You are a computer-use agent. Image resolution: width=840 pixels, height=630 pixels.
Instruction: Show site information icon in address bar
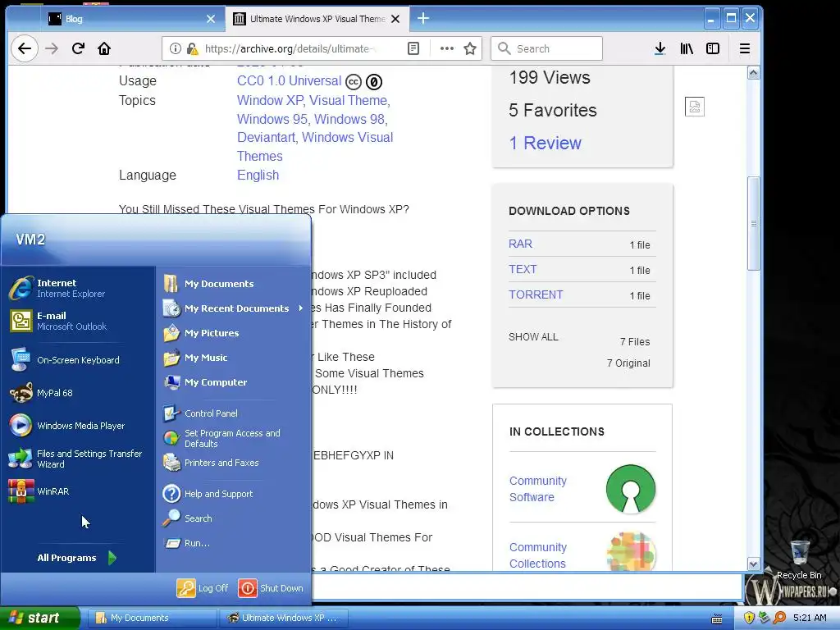click(x=176, y=48)
